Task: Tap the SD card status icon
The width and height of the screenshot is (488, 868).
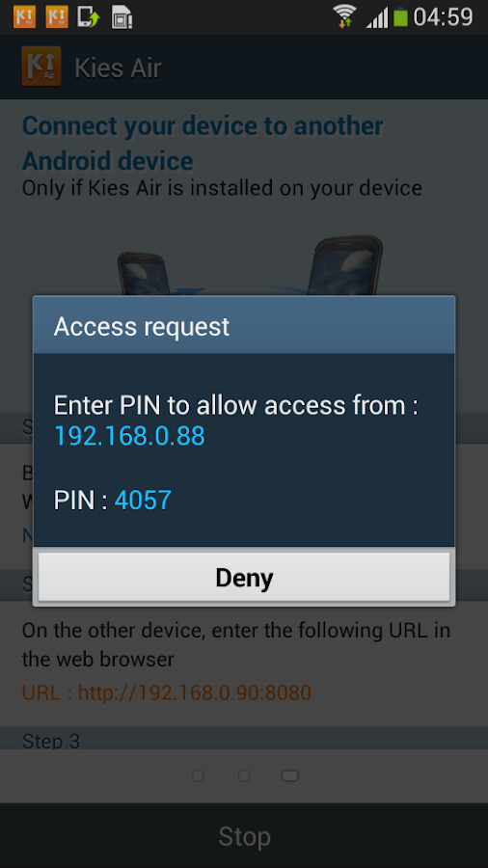Action: [x=122, y=17]
